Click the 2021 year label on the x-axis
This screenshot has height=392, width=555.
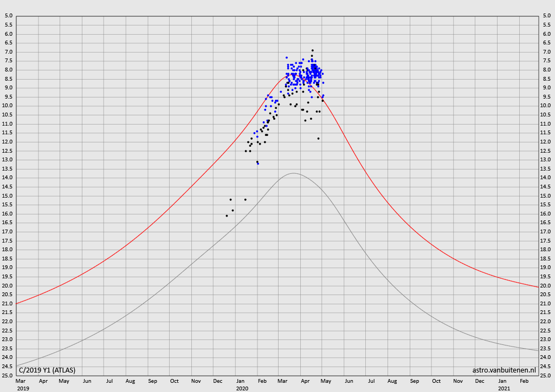point(504,388)
